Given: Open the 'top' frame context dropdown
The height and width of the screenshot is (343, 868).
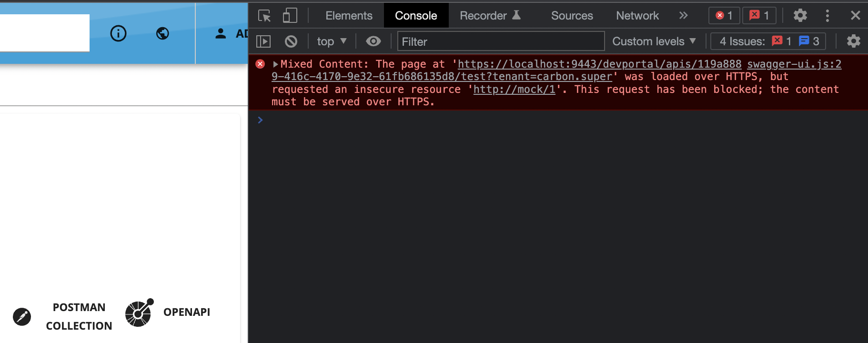Looking at the screenshot, I should 332,41.
